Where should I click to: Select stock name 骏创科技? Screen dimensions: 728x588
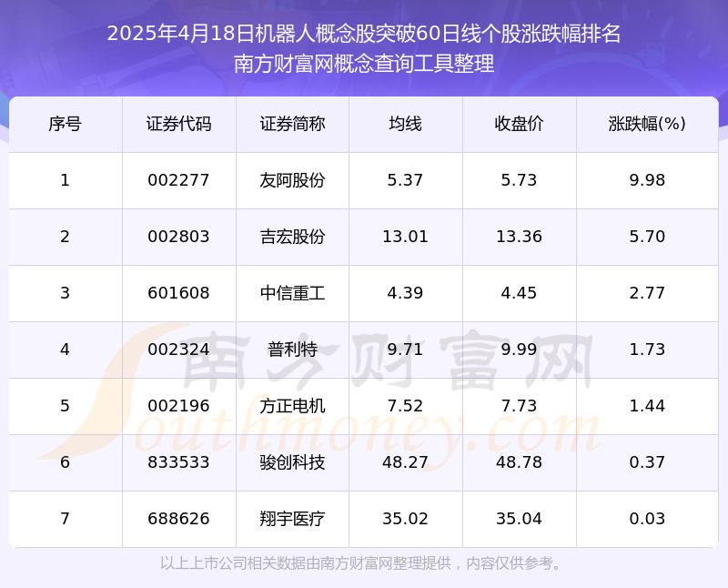tap(292, 462)
